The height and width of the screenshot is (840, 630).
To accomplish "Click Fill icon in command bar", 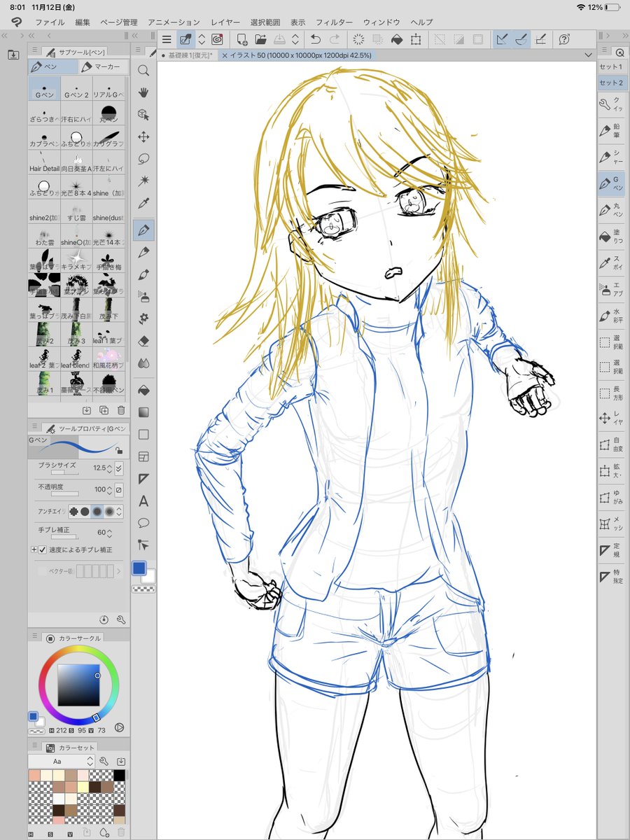I will coord(396,40).
